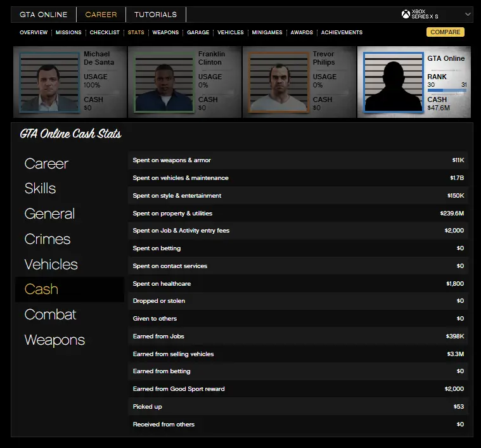Open the Minigames page
The image size is (481, 448).
[x=267, y=32]
